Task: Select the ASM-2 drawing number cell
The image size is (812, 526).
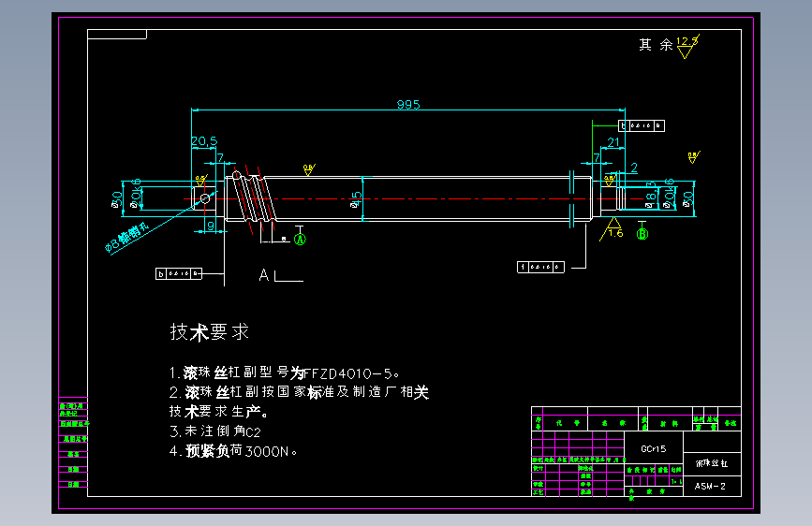Action: coord(712,486)
